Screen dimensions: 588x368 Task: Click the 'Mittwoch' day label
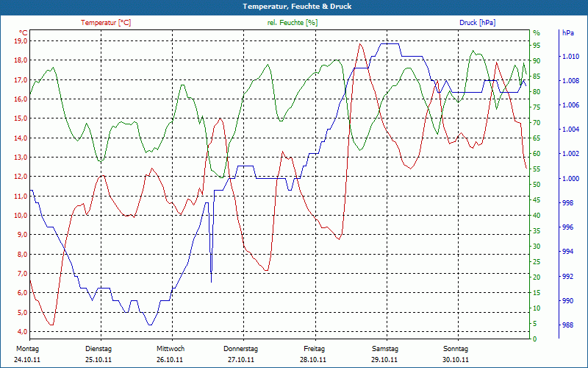tap(171, 349)
